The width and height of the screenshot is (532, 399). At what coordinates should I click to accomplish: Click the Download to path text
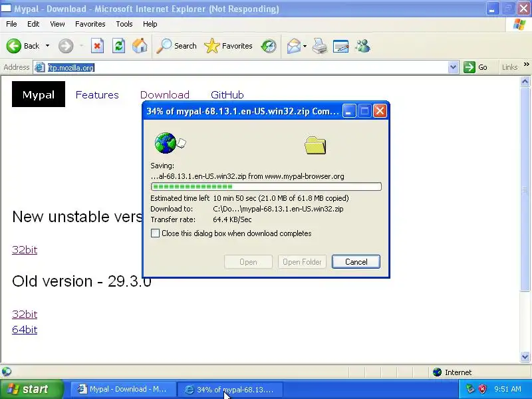(x=278, y=209)
